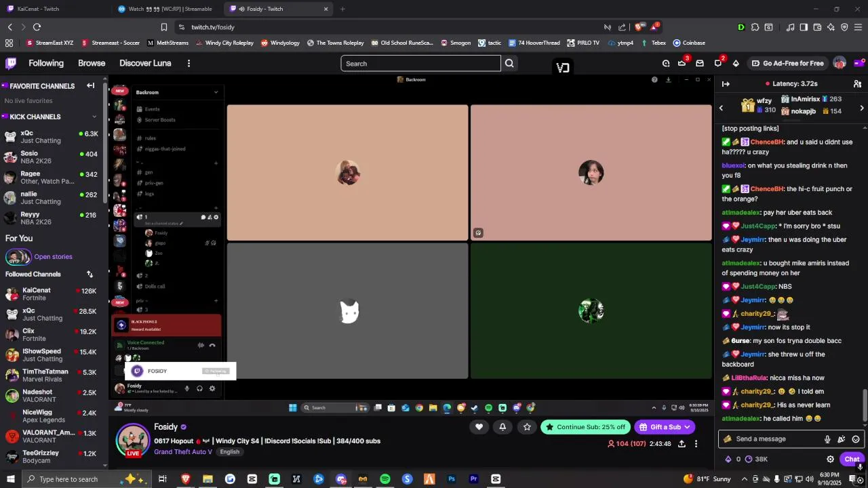Open the emote picker in chat input

[856, 439]
